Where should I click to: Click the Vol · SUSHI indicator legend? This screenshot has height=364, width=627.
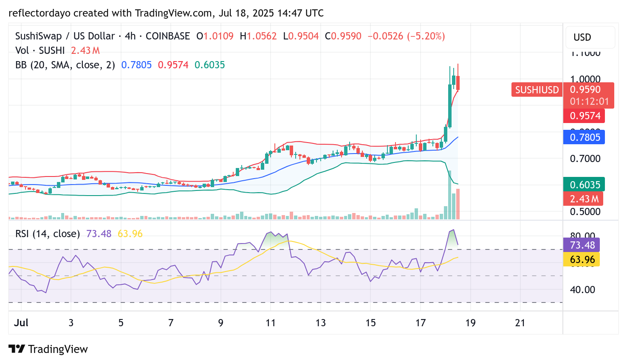pos(40,50)
